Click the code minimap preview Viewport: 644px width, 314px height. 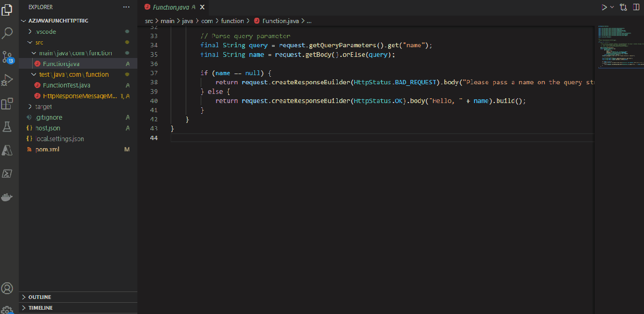click(x=619, y=47)
